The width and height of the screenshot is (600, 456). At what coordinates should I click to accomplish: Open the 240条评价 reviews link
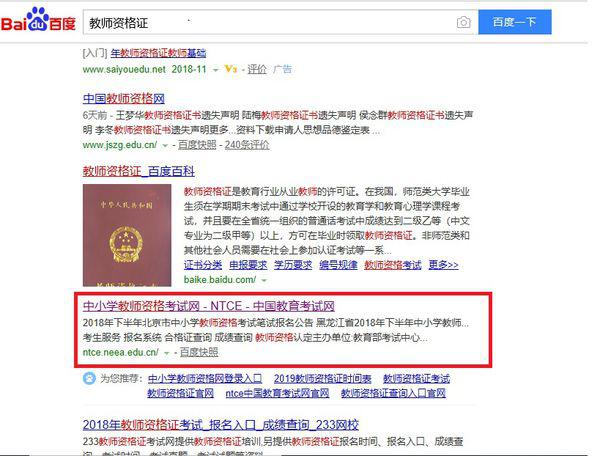[x=247, y=145]
